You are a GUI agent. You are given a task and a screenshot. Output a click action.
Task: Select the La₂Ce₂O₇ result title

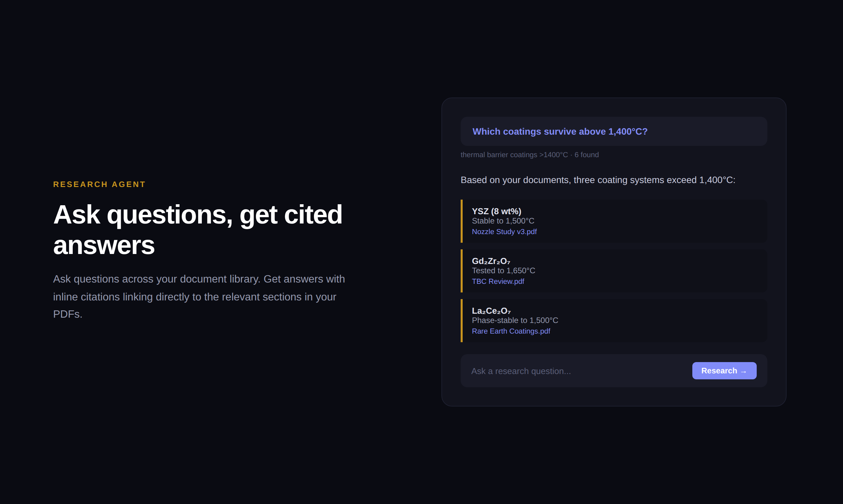click(491, 311)
